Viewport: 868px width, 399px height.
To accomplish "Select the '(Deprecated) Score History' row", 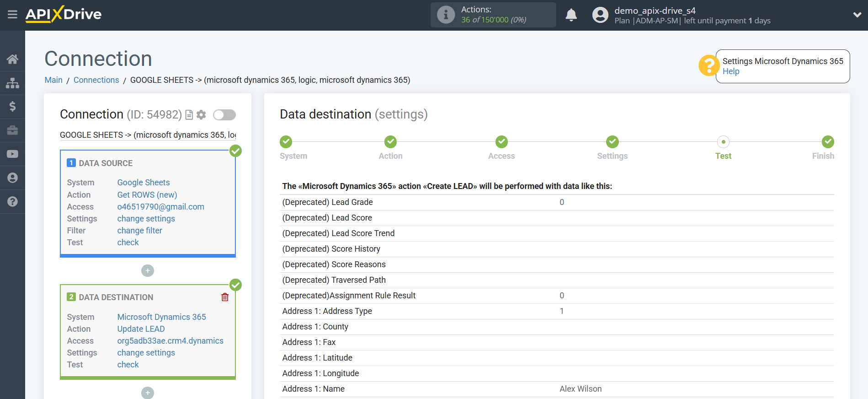I will click(x=557, y=249).
